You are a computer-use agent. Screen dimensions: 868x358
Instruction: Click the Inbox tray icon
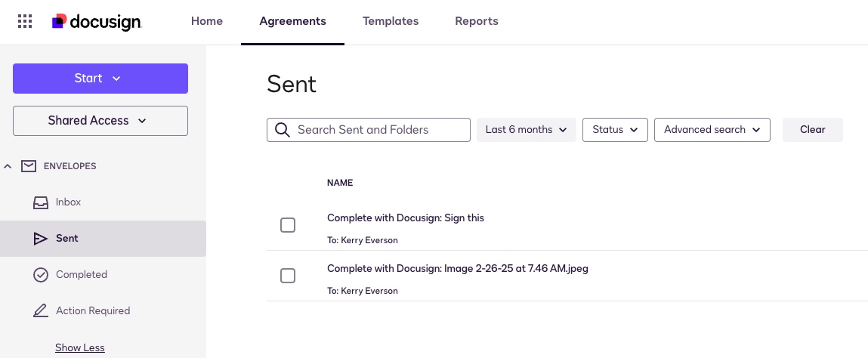click(41, 202)
